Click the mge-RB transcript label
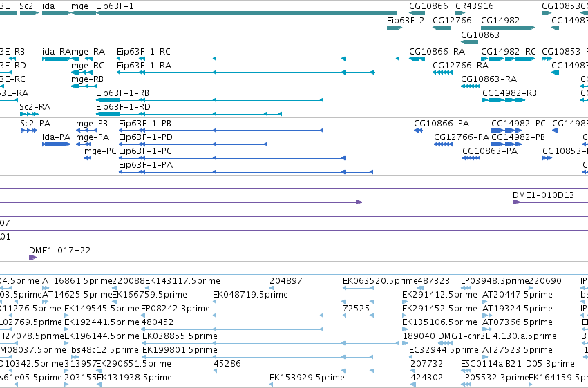 point(87,79)
